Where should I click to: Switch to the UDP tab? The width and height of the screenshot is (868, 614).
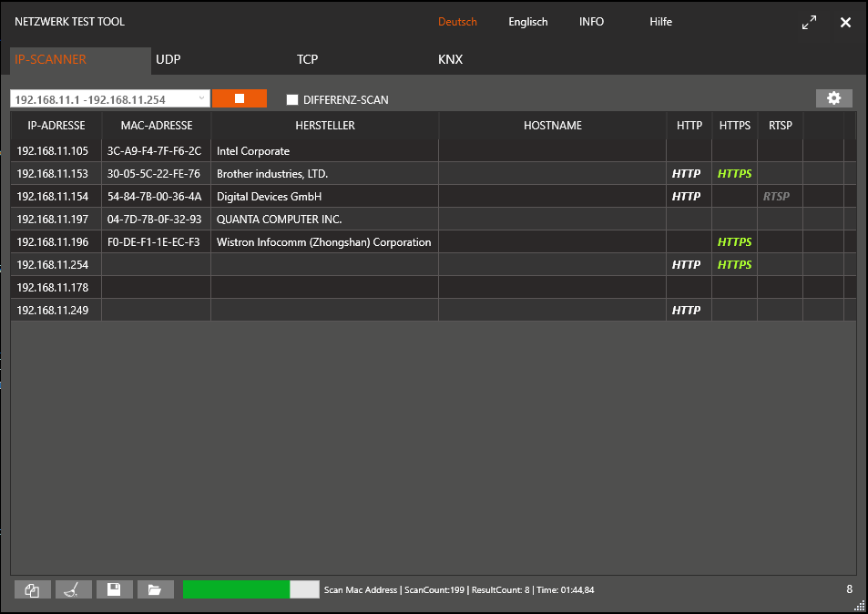click(x=168, y=60)
